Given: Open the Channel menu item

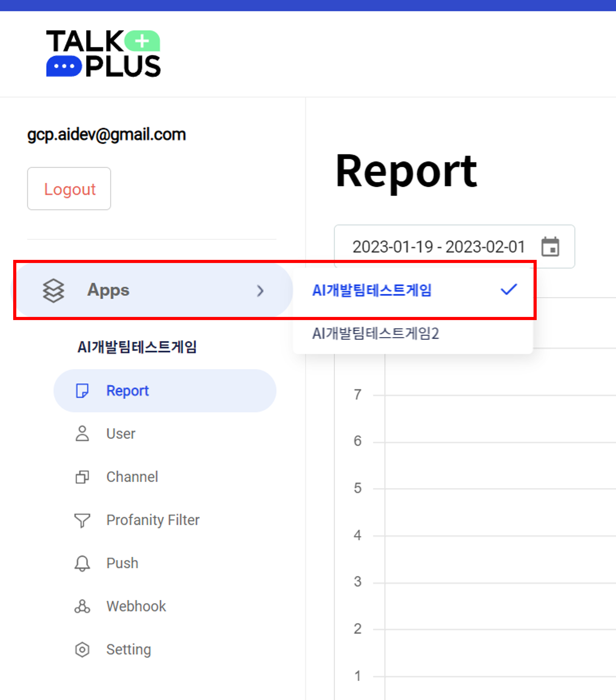Looking at the screenshot, I should (x=165, y=477).
